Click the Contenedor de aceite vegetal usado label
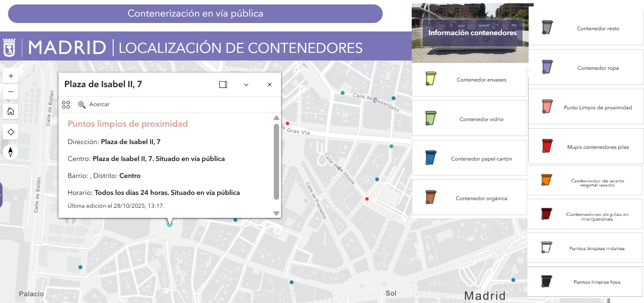 click(597, 183)
